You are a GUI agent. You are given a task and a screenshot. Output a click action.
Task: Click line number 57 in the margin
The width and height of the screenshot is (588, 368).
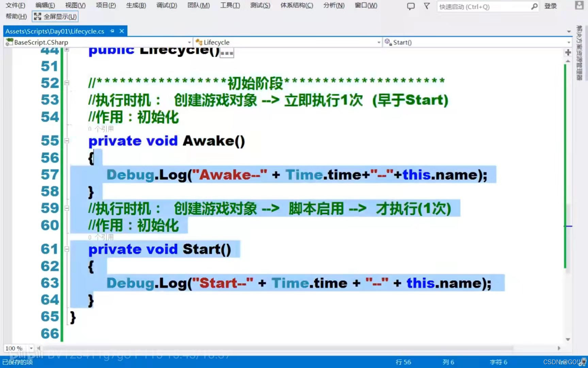(50, 174)
